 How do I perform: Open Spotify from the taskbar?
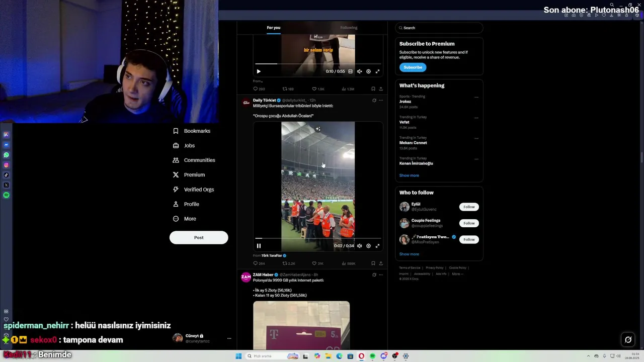(372, 356)
